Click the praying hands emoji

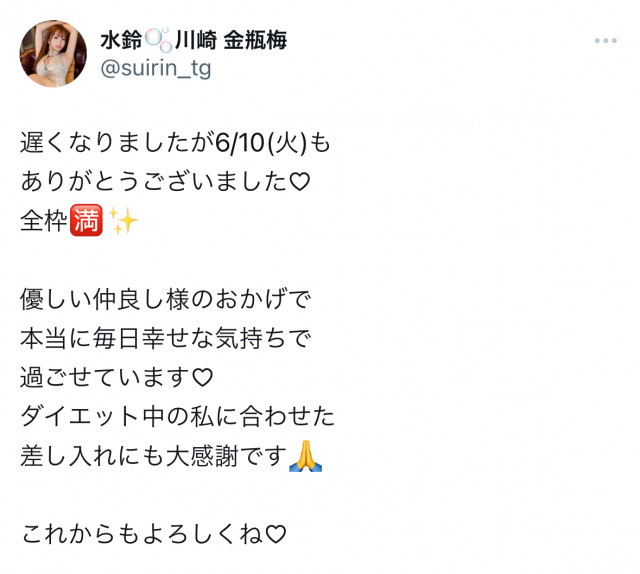coord(305,456)
